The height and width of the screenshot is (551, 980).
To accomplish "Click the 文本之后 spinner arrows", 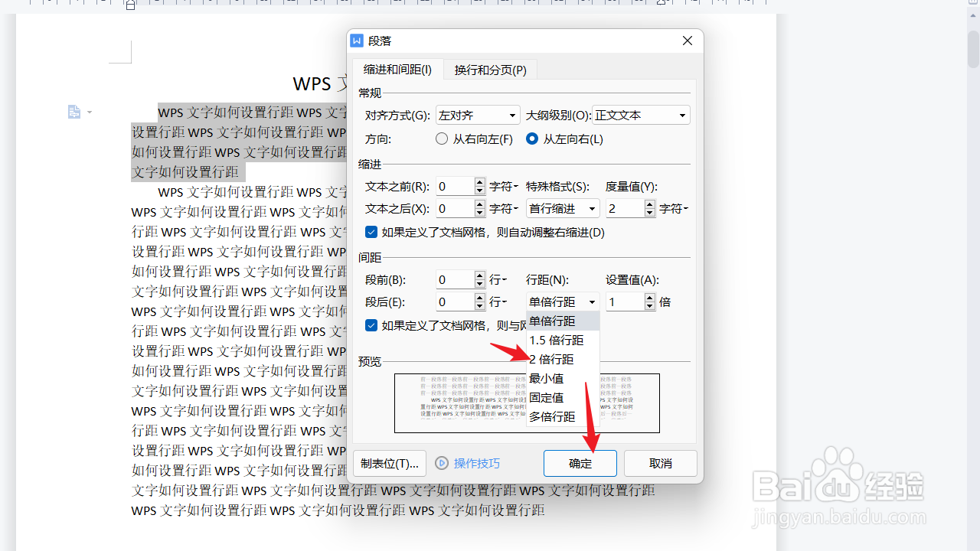I will pyautogui.click(x=480, y=208).
